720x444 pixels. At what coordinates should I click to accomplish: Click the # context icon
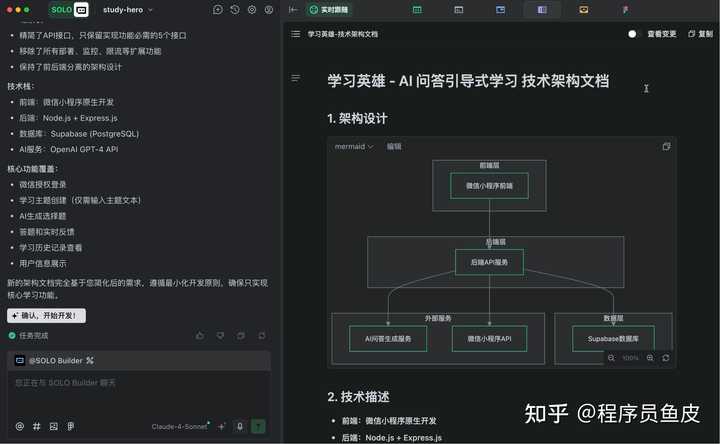coord(37,427)
